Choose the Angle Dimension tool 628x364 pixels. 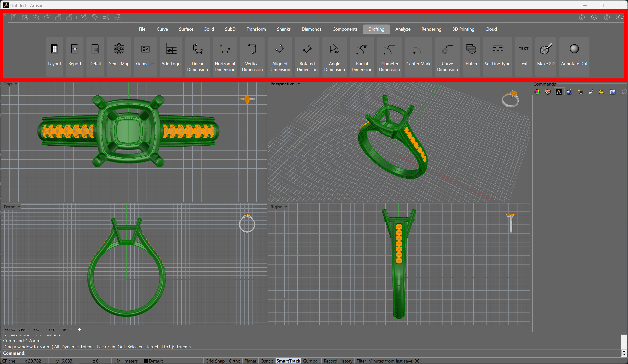334,57
